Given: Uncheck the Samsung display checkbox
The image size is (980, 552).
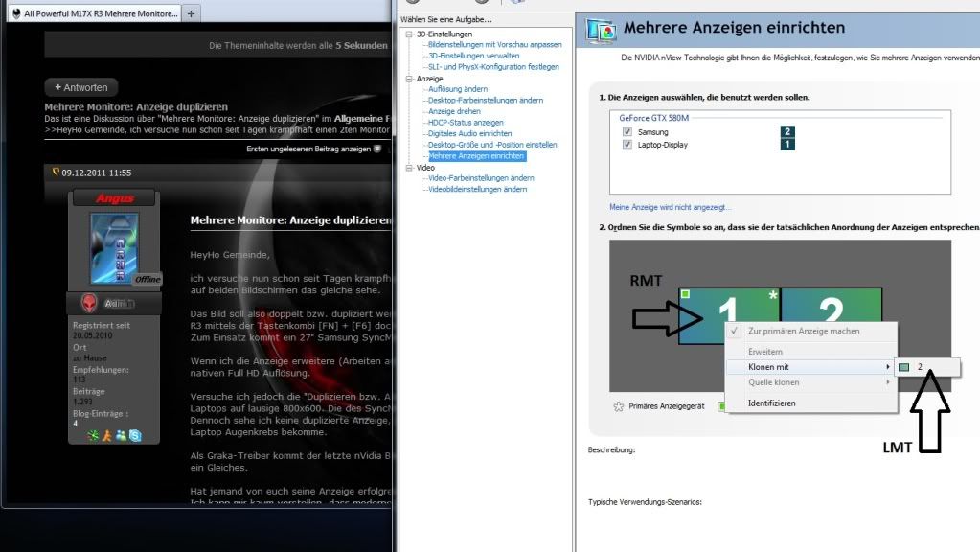Looking at the screenshot, I should [x=627, y=132].
